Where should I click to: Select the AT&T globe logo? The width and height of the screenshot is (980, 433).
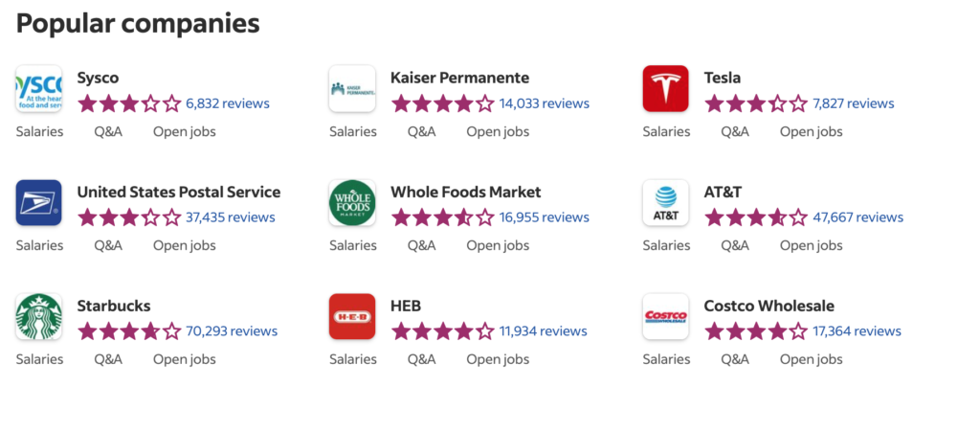tap(666, 203)
